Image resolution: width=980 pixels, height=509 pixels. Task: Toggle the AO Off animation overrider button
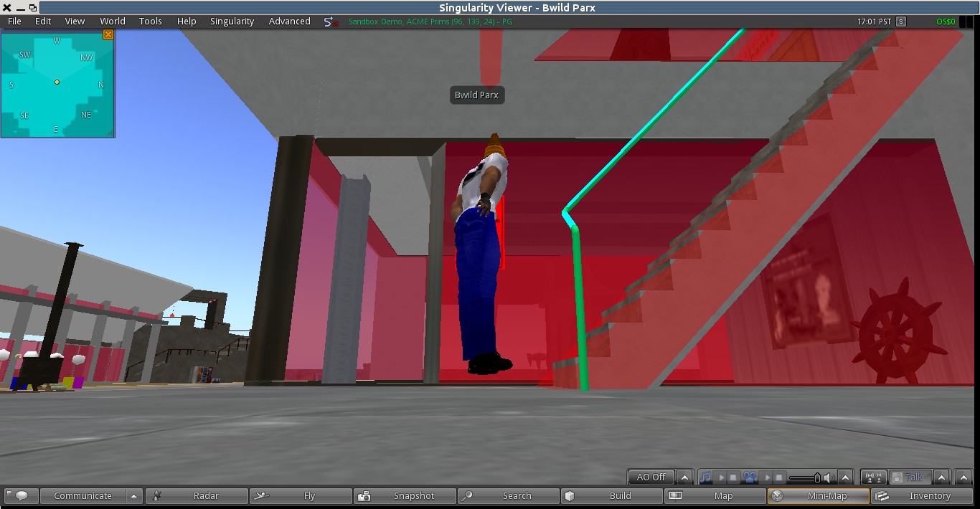coord(651,477)
